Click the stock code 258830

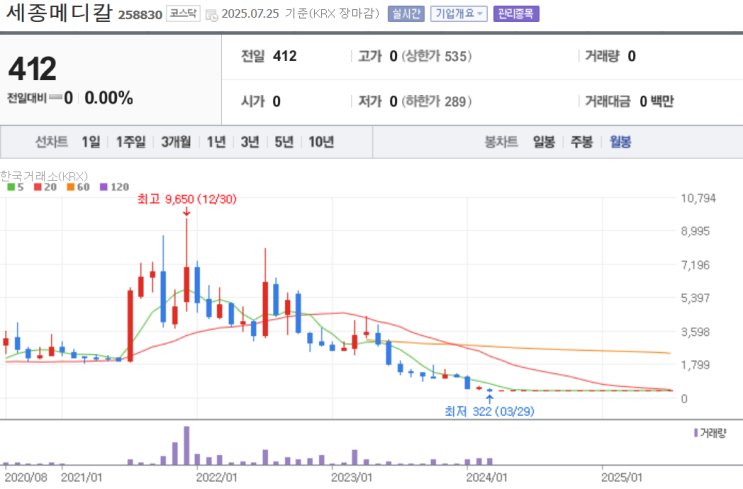pos(140,15)
